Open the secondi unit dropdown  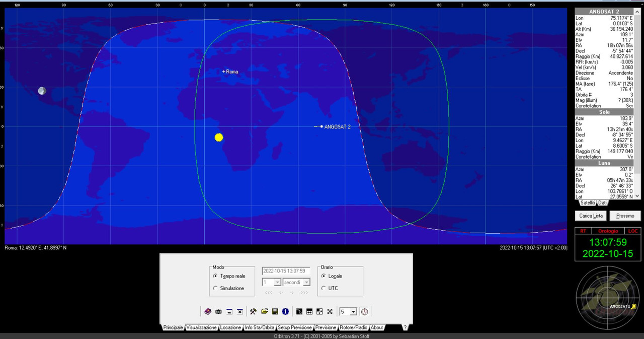click(306, 282)
